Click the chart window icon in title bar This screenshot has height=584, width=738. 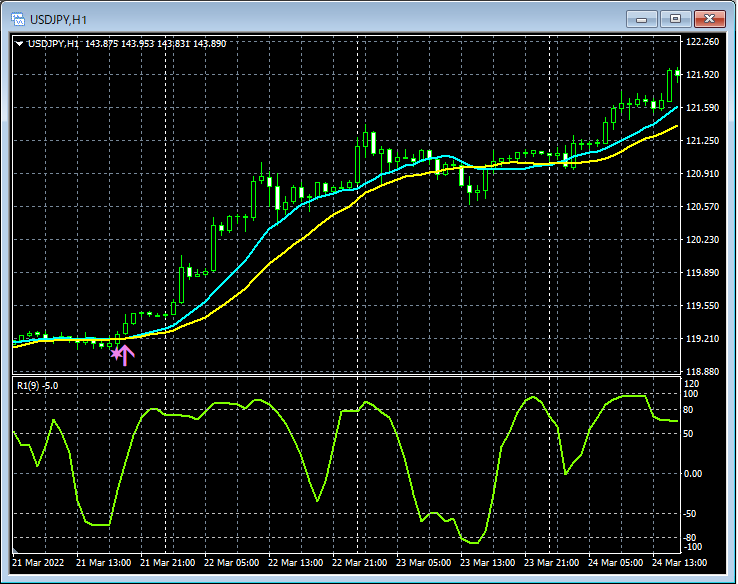[x=18, y=19]
